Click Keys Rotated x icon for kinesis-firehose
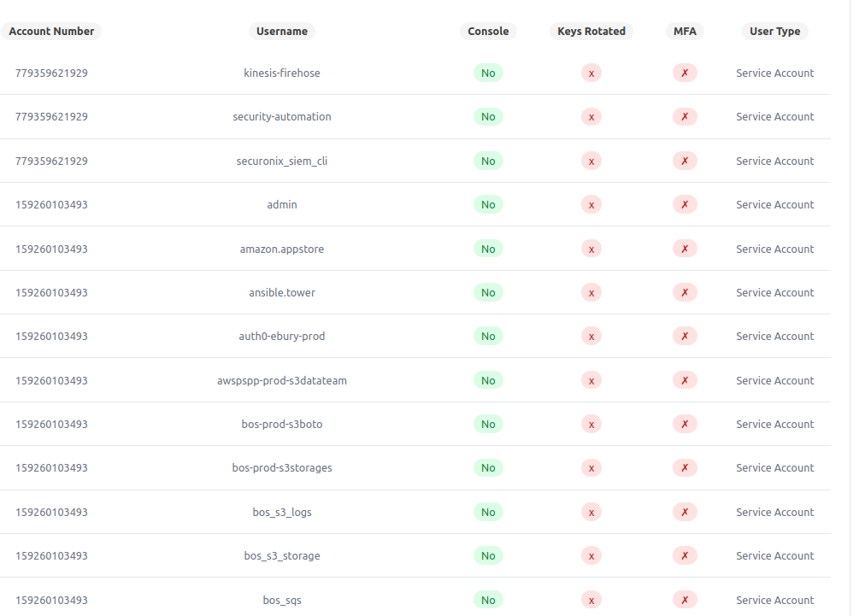Image resolution: width=853 pixels, height=616 pixels. [591, 73]
